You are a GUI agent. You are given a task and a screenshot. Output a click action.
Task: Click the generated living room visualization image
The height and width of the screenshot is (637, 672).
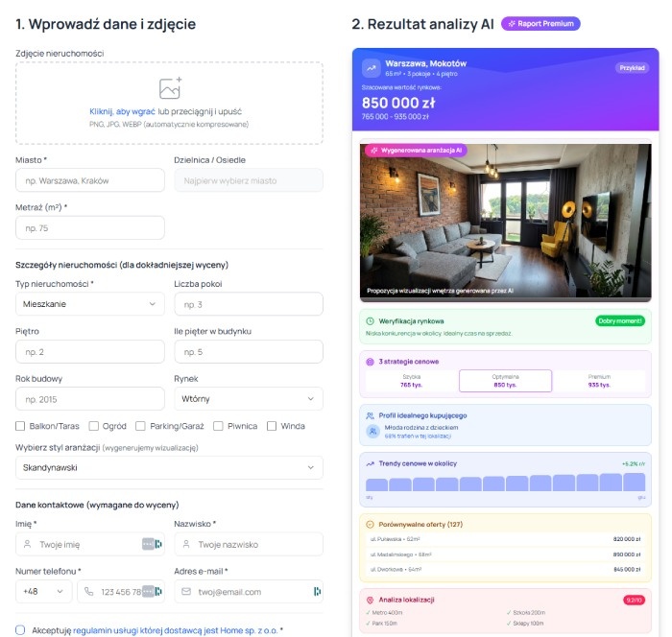(506, 221)
